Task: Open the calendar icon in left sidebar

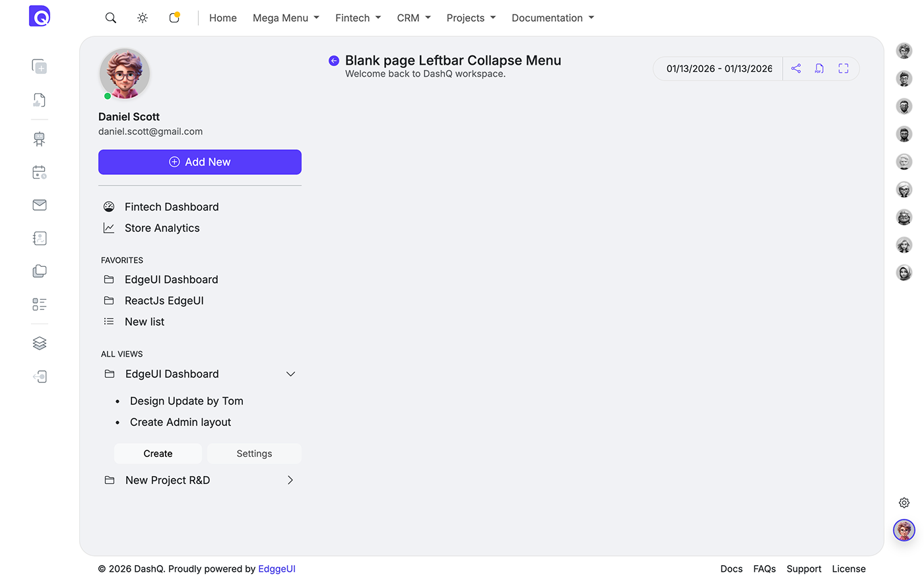Action: (40, 172)
